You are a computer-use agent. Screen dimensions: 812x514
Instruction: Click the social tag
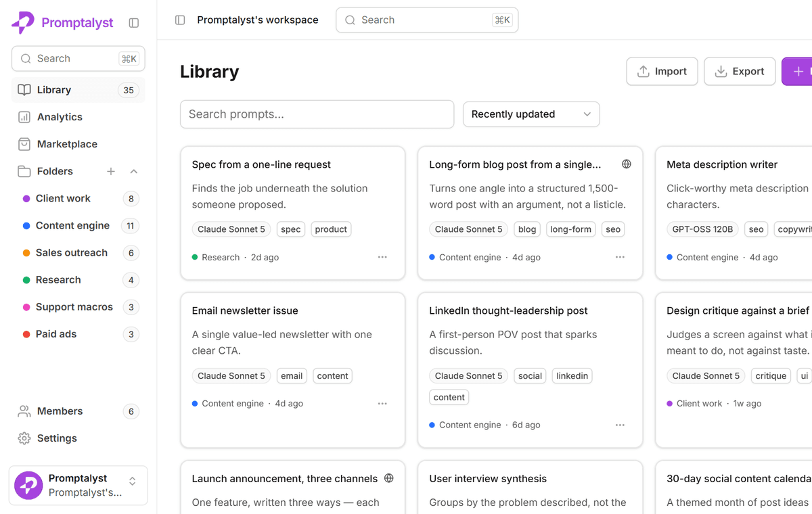[531, 375]
